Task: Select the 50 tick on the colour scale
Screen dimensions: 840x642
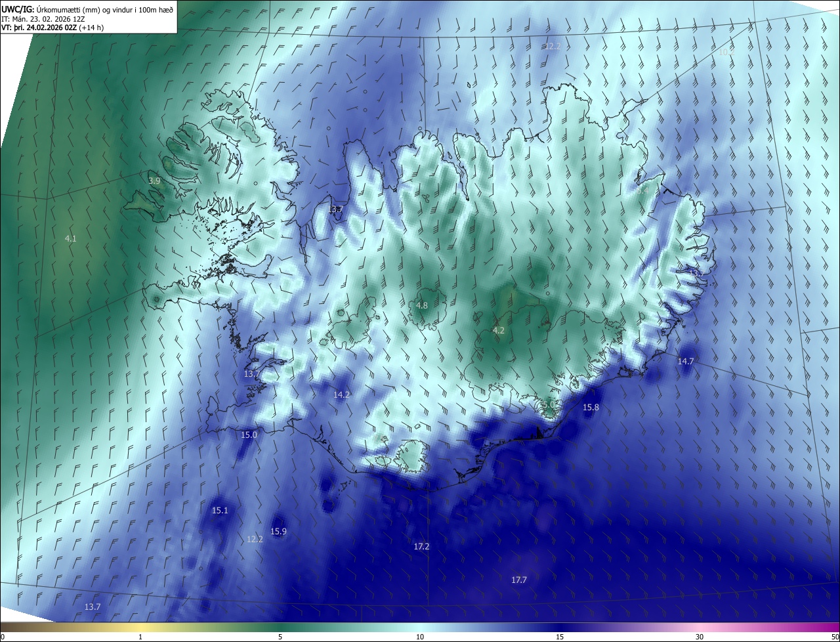Action: pyautogui.click(x=835, y=637)
